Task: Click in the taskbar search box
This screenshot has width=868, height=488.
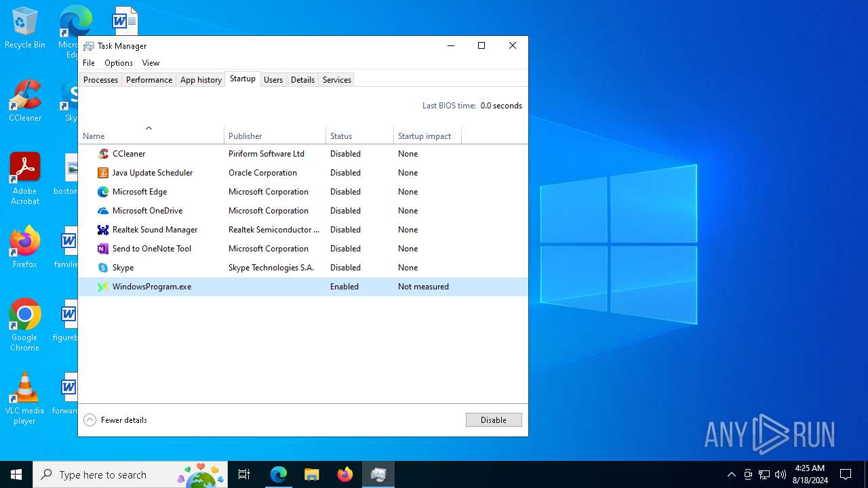Action: 131,474
